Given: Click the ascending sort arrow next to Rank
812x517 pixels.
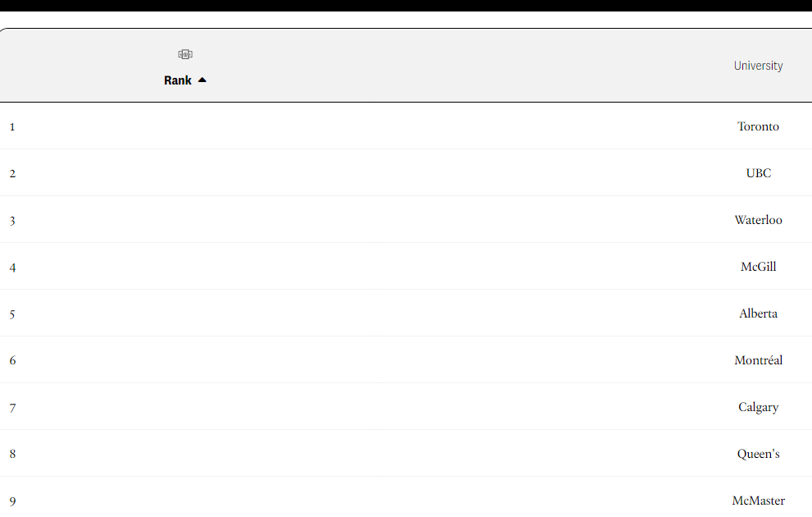Looking at the screenshot, I should pos(203,80).
